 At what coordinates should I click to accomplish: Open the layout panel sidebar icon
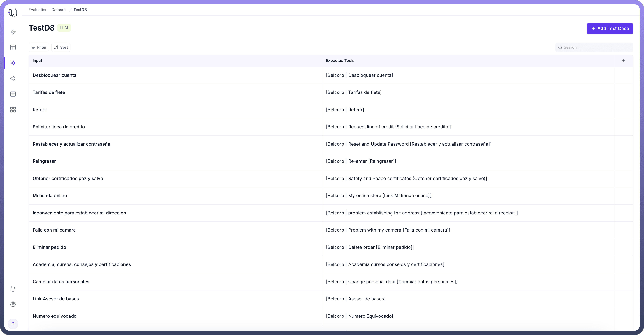tap(13, 48)
